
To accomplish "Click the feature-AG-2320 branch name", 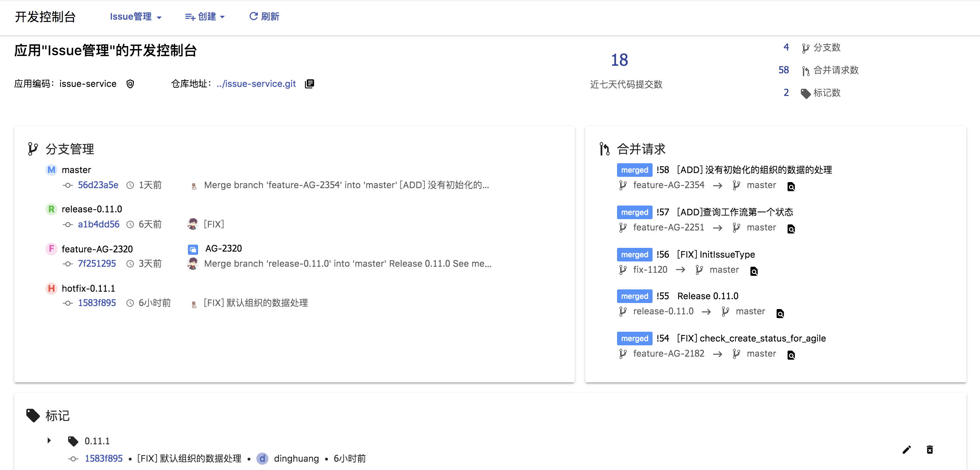I will coord(97,249).
